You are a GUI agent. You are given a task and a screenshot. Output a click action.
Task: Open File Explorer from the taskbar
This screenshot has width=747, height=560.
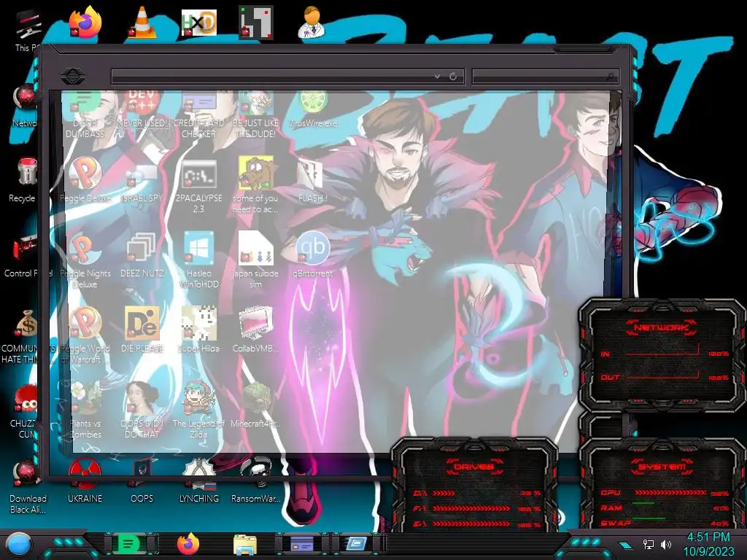(245, 545)
